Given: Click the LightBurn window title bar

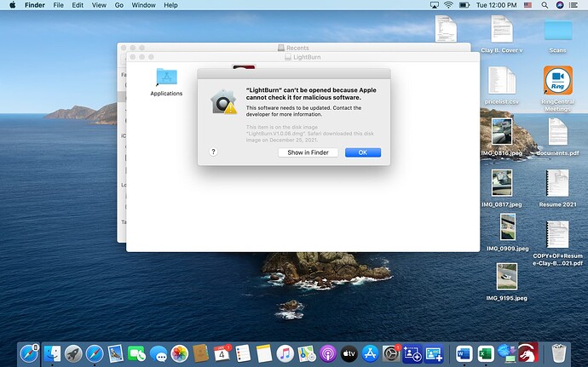Looking at the screenshot, I should tap(303, 57).
